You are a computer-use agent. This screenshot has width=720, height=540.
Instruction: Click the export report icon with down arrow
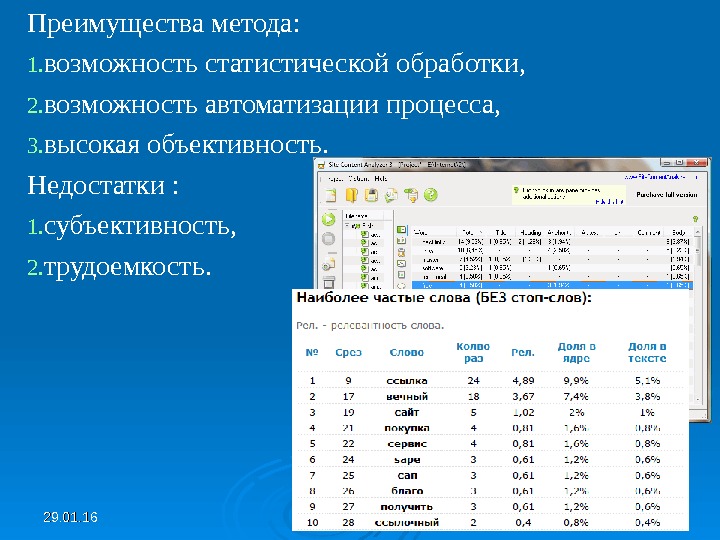pos(411,195)
